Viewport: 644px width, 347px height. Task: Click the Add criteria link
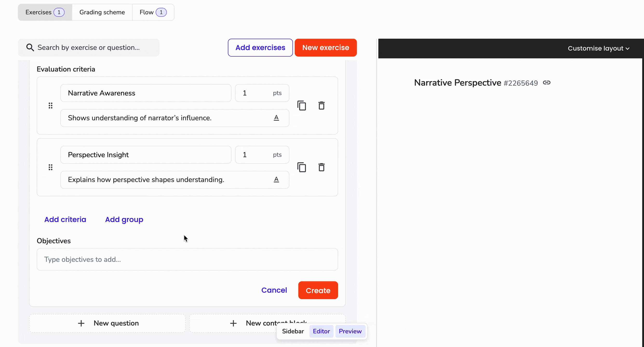coord(65,219)
